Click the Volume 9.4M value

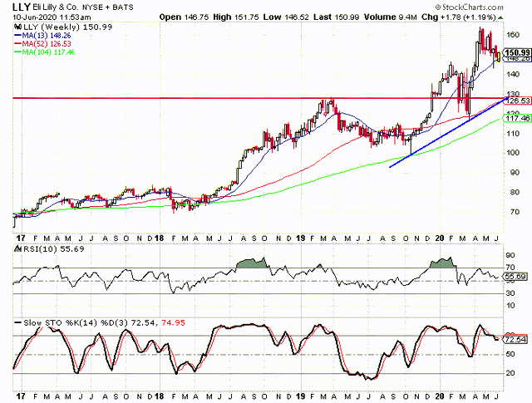click(x=391, y=17)
